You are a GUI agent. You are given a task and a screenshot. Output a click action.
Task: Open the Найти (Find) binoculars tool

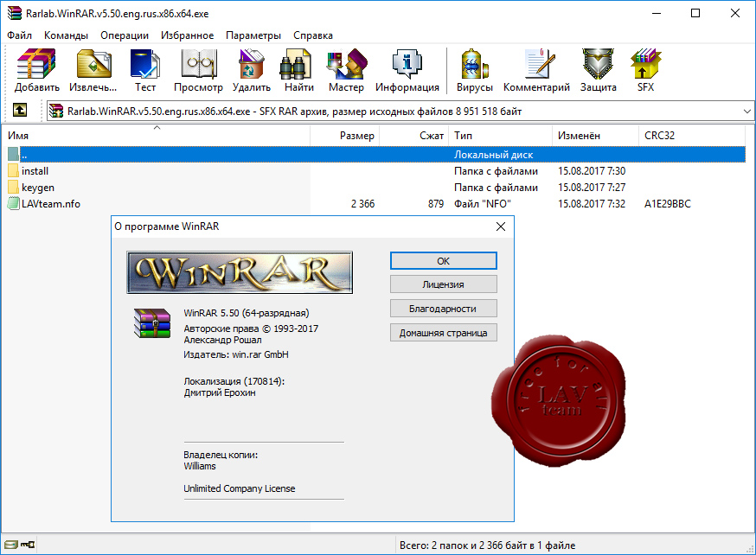299,70
